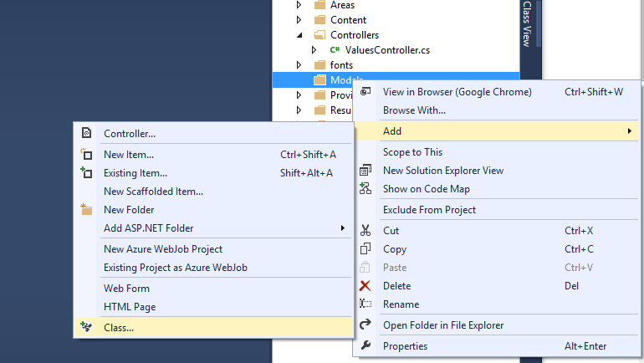
Task: Click the Copy icon in the context menu
Action: 365,249
